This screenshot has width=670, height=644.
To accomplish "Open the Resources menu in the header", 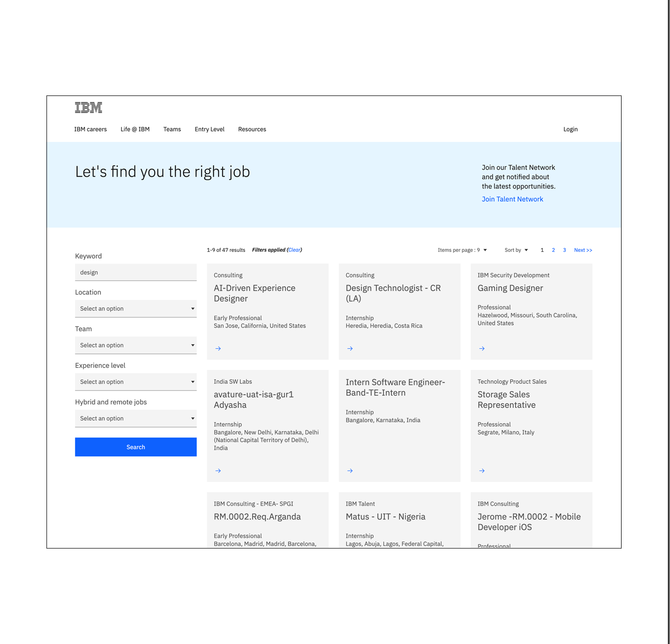I will pos(252,129).
